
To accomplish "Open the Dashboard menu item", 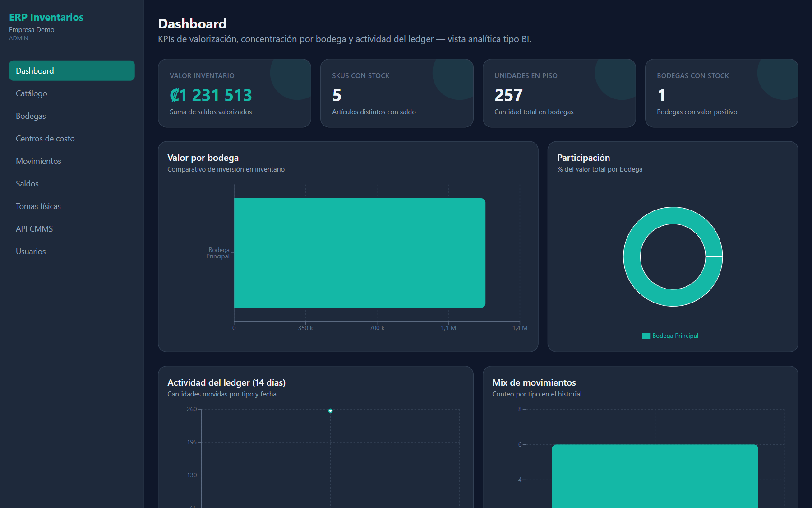I will pos(72,71).
